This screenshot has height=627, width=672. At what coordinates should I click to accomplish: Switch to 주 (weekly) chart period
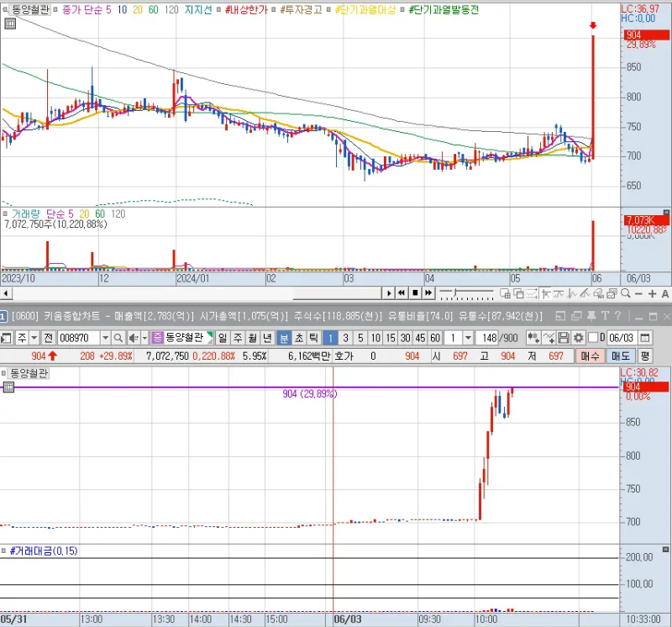[x=238, y=338]
